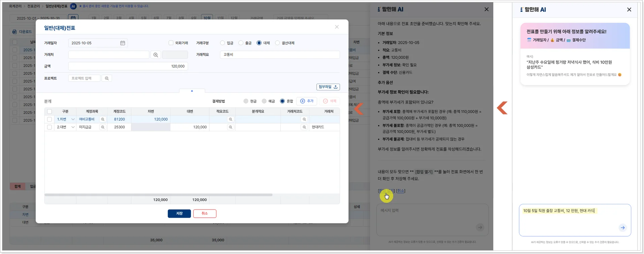
Task: Search 거래처코드 in the 여비교통비 row
Action: [x=304, y=119]
